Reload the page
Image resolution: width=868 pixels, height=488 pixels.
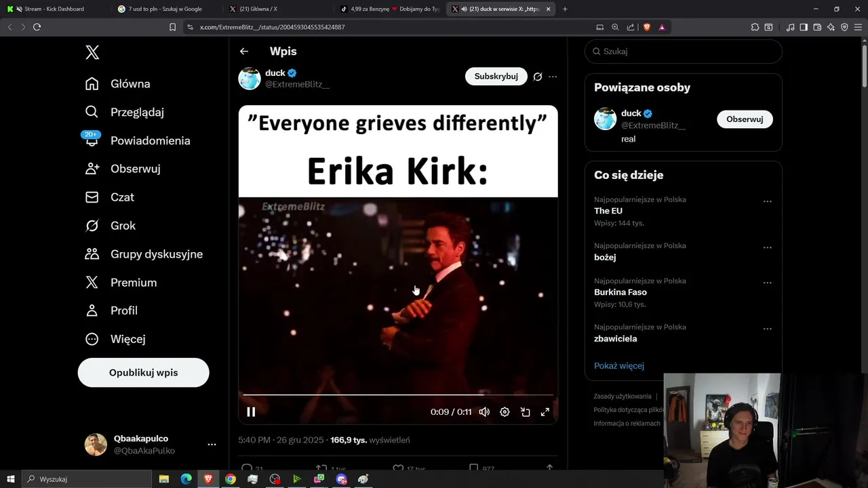coord(37,27)
